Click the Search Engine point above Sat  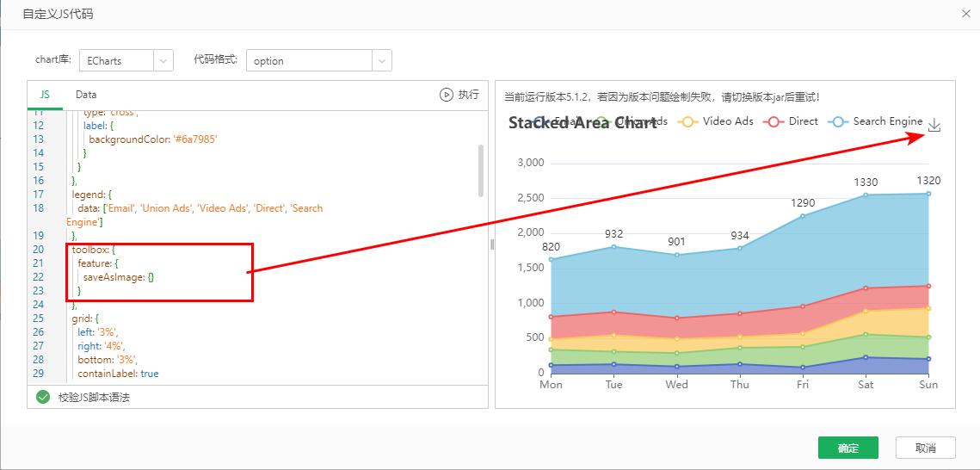[x=866, y=195]
